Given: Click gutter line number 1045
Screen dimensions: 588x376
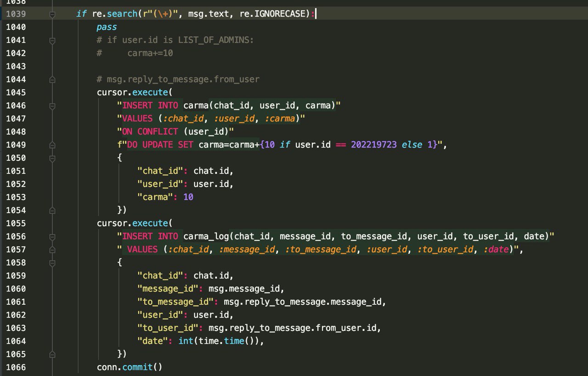Looking at the screenshot, I should click(x=16, y=92).
